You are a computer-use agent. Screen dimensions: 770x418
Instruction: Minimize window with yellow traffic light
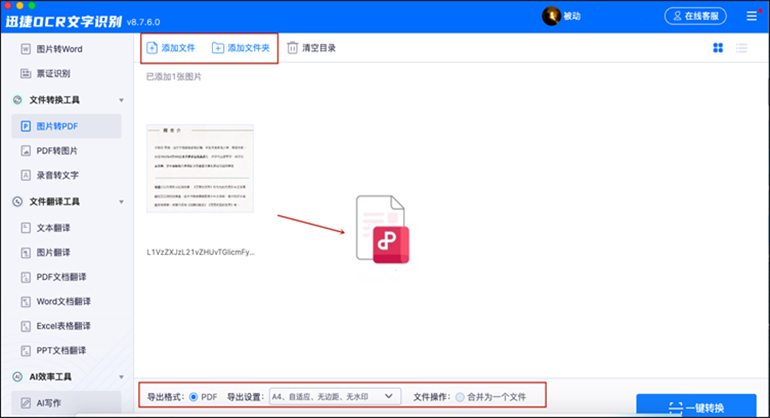(x=20, y=5)
